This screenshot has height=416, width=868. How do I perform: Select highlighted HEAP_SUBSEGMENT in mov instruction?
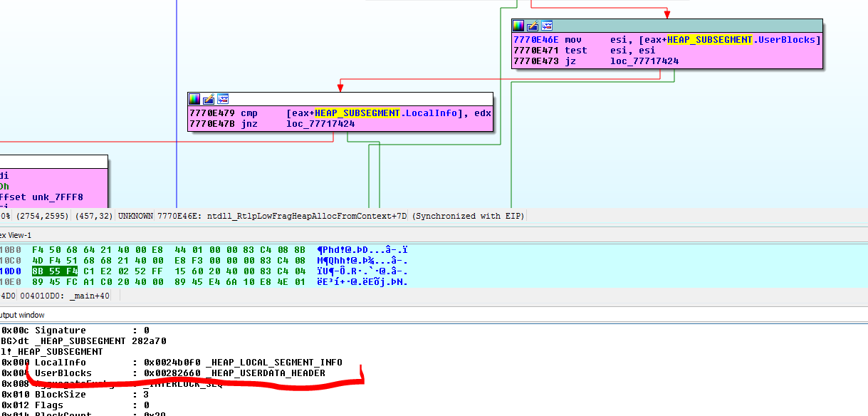point(709,40)
